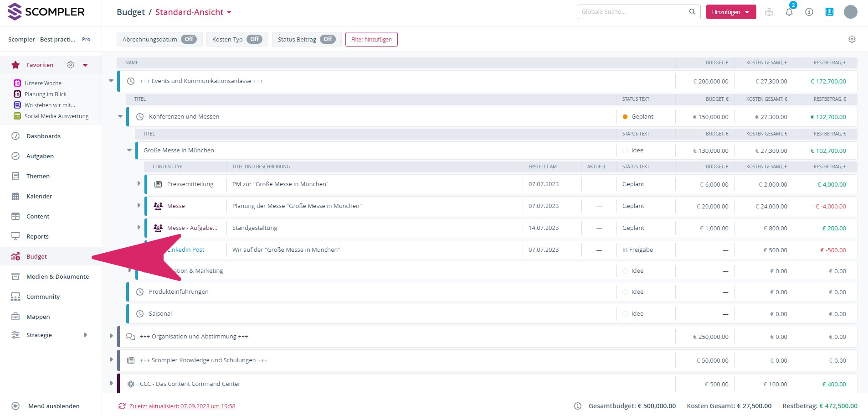Screen dimensions: 868x416
Task: Toggle the Status Beitrag filter switch
Action: pyautogui.click(x=328, y=39)
